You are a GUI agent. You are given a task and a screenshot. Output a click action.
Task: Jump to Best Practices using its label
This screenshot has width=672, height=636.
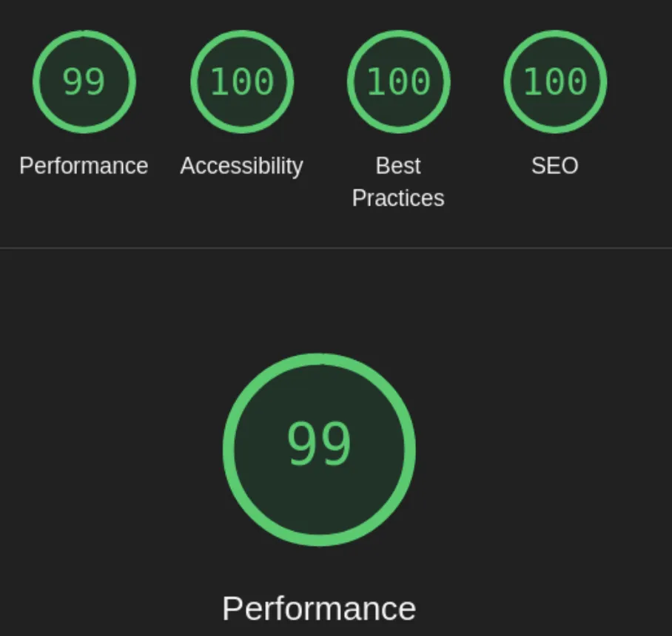pyautogui.click(x=398, y=181)
